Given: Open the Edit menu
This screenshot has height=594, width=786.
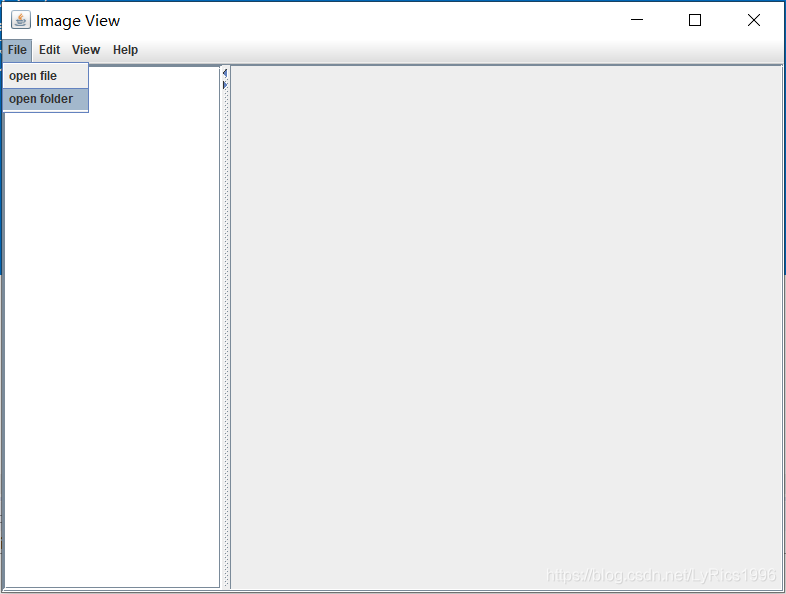Looking at the screenshot, I should pyautogui.click(x=49, y=50).
